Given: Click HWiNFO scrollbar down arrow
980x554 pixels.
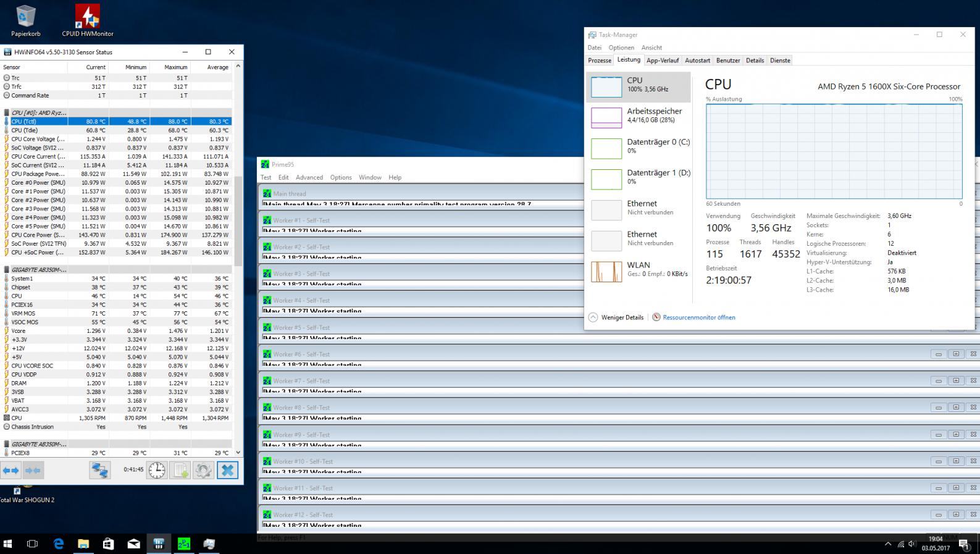Looking at the screenshot, I should (238, 453).
